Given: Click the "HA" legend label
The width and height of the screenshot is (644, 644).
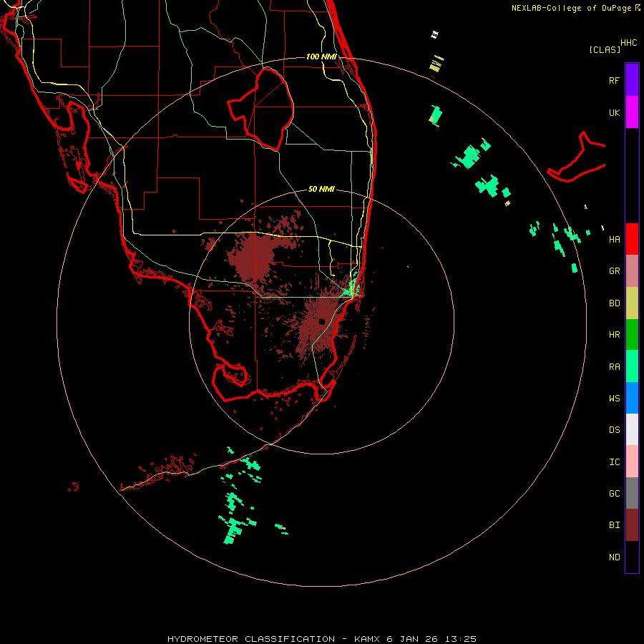Looking at the screenshot, I should [614, 240].
